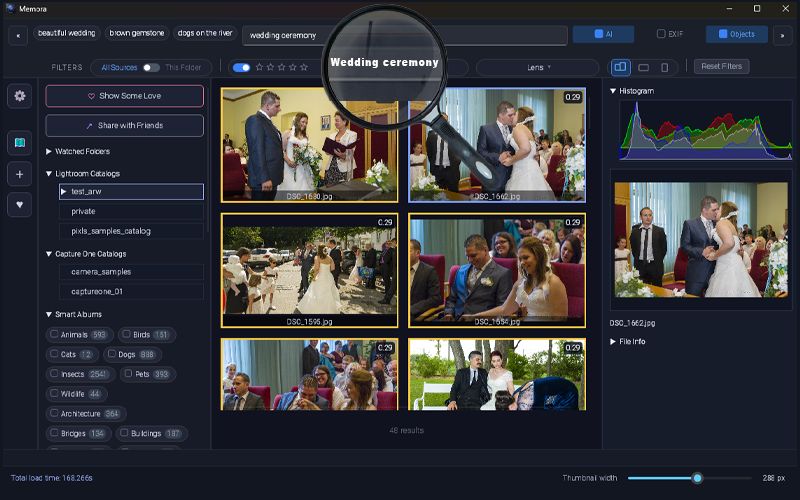800x500 pixels.
Task: Click the Reset Filters button
Action: point(720,66)
